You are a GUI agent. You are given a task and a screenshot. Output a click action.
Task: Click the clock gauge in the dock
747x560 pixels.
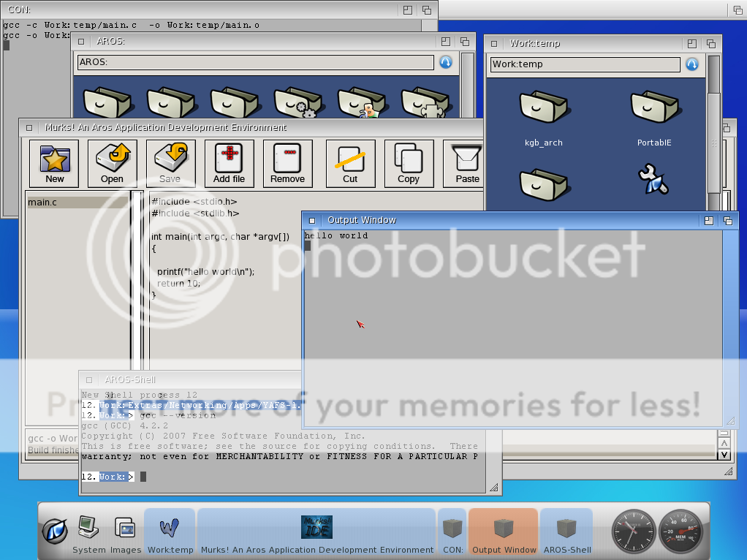click(633, 531)
